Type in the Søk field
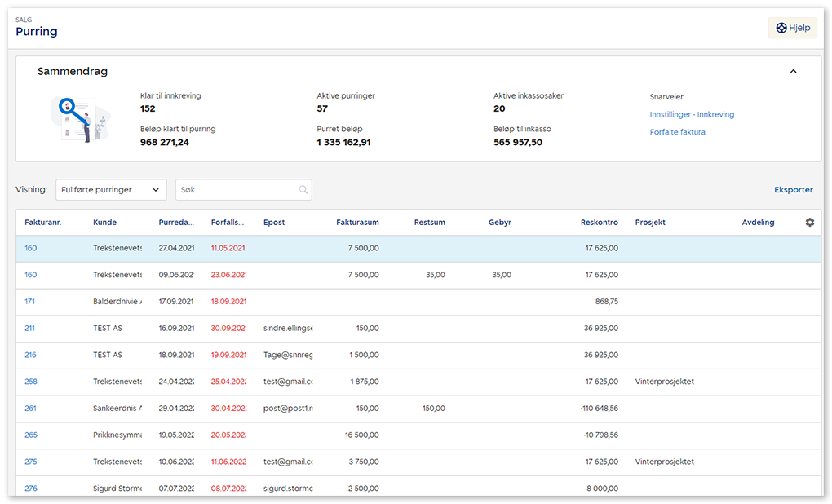This screenshot has width=832, height=504. (x=237, y=190)
